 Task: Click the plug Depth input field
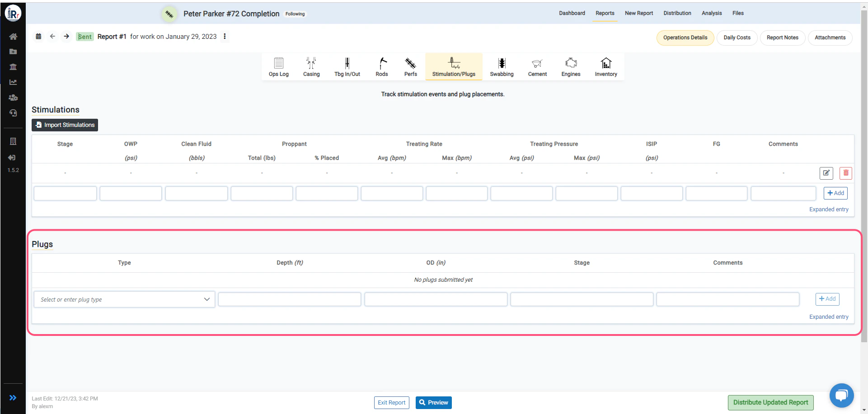pos(289,299)
